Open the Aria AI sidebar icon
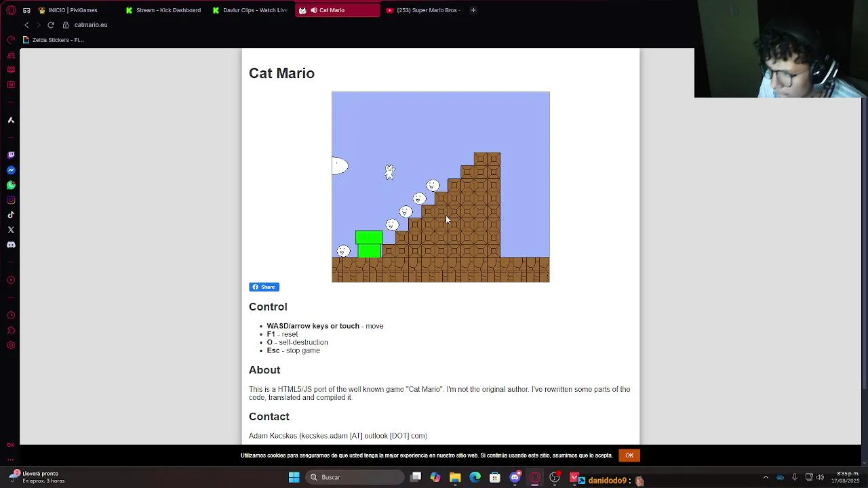 (11, 120)
